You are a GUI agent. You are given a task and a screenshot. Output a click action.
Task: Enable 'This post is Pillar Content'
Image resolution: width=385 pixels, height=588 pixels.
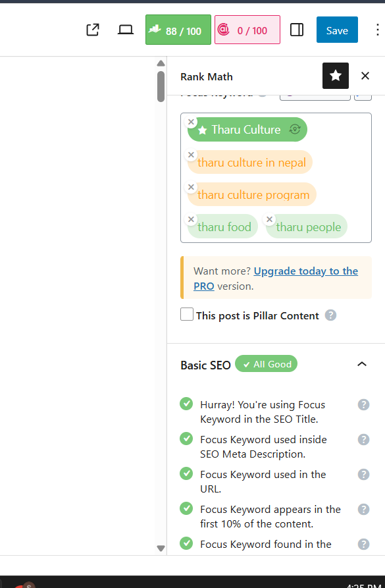[186, 315]
